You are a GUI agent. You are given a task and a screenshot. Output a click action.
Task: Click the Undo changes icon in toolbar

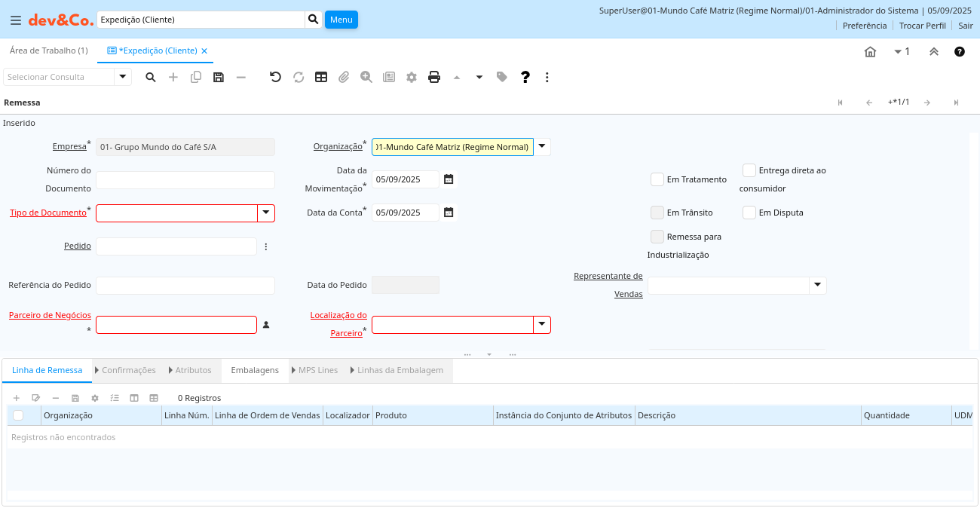[x=275, y=77]
